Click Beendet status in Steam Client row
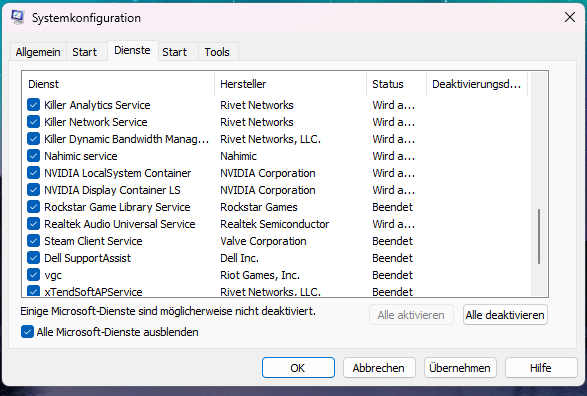This screenshot has width=587, height=396. click(392, 241)
